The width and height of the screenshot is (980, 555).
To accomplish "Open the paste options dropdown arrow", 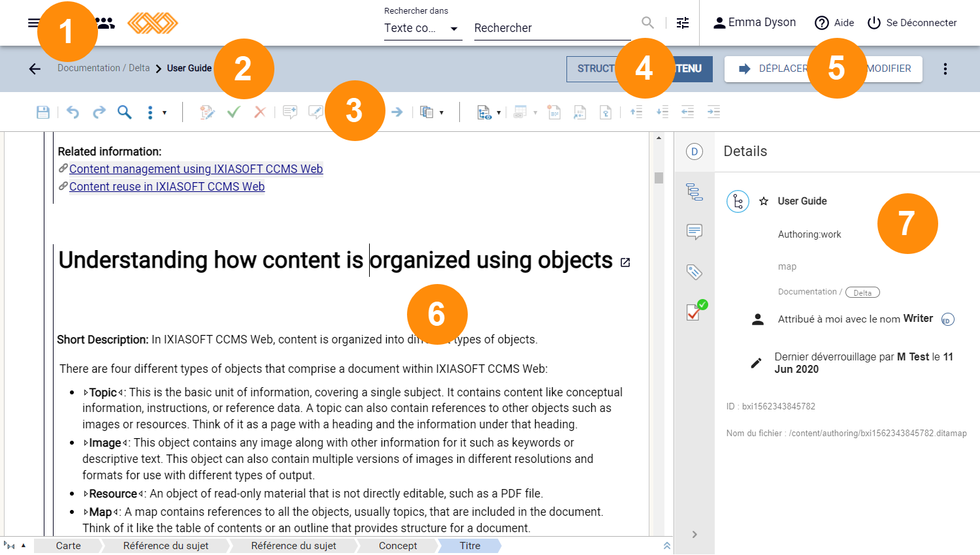I will tap(442, 113).
